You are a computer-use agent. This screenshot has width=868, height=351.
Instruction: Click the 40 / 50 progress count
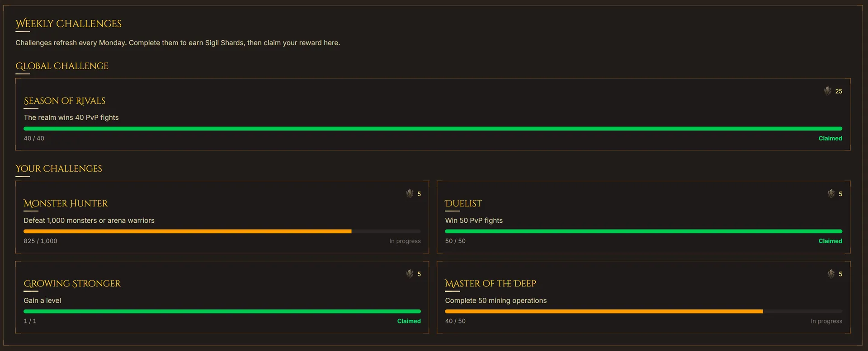click(455, 321)
